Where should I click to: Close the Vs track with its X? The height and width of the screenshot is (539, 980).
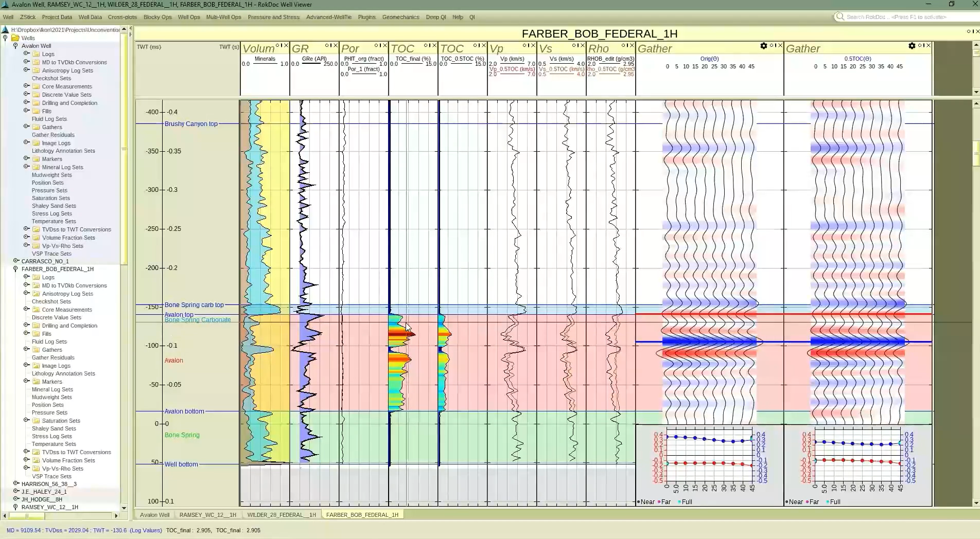[x=583, y=45]
